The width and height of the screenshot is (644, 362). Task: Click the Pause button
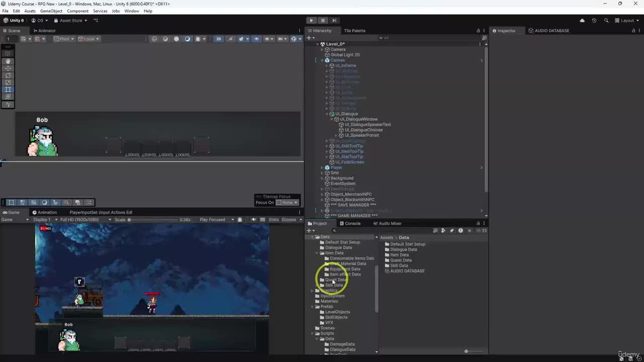(x=323, y=21)
